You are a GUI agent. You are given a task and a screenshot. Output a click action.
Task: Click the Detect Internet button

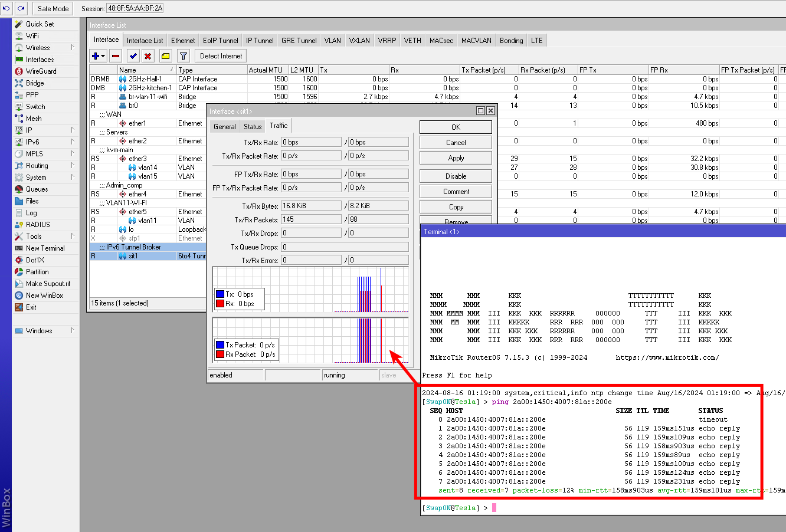tap(221, 56)
